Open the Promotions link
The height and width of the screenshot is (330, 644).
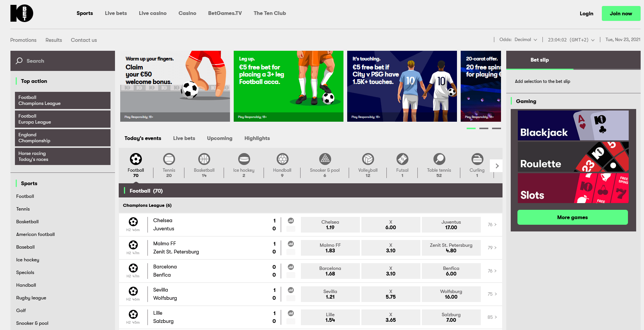click(24, 40)
